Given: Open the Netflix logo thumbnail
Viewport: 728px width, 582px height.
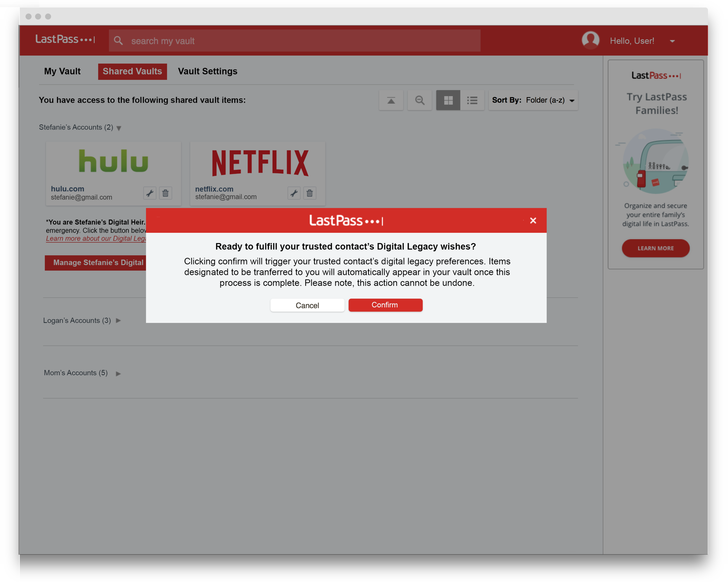Looking at the screenshot, I should [x=260, y=163].
